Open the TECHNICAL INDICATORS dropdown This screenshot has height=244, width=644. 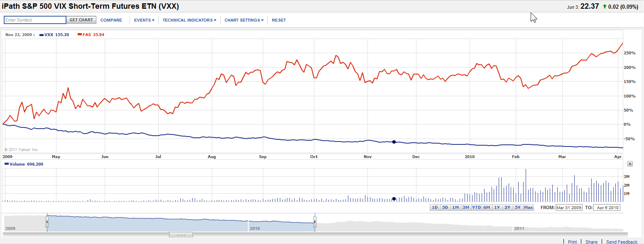click(189, 20)
